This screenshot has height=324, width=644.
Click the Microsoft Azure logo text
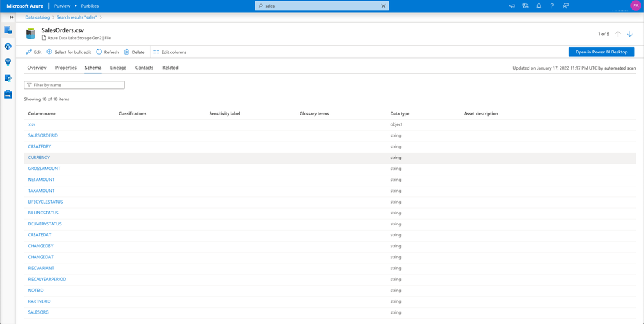click(25, 6)
